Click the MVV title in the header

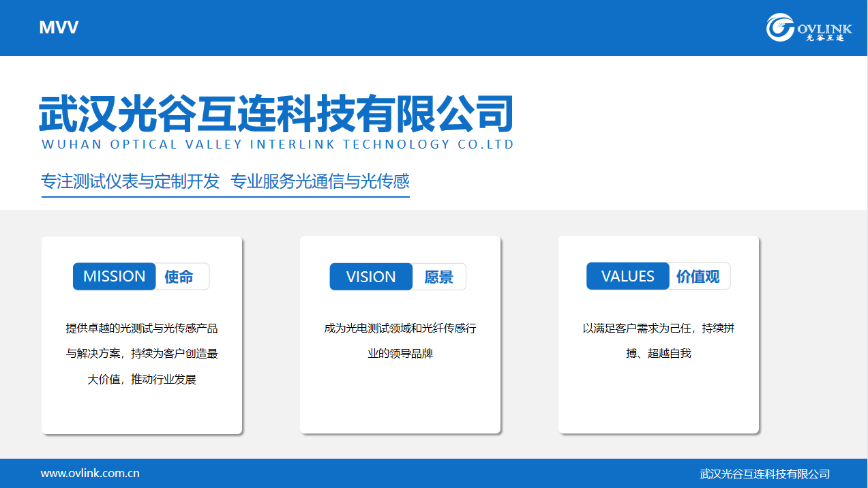pyautogui.click(x=59, y=28)
